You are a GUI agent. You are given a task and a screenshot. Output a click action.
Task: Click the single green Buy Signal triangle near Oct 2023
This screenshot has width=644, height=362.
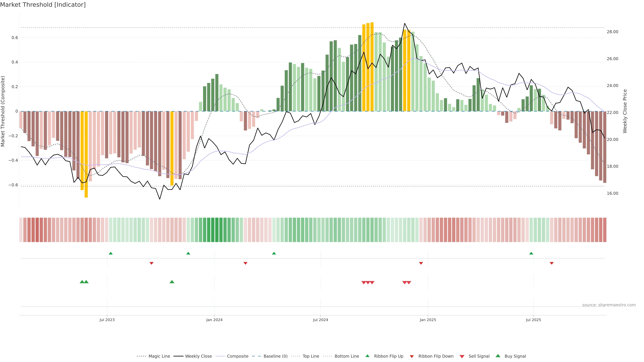tap(172, 282)
